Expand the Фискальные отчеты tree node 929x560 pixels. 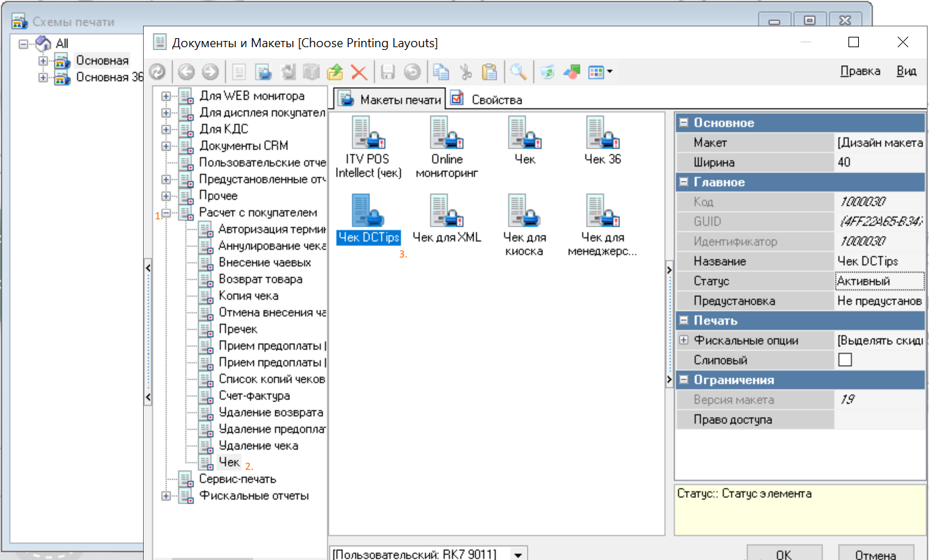tap(167, 495)
